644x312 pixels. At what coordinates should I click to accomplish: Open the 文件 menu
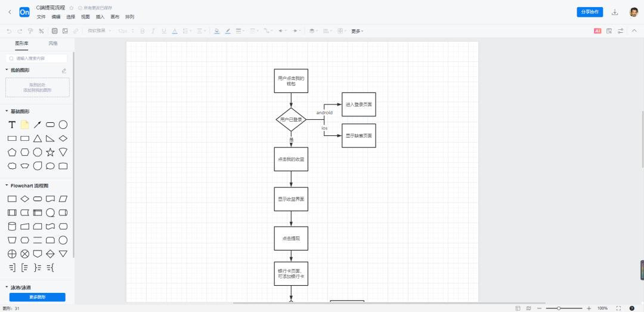tap(41, 17)
